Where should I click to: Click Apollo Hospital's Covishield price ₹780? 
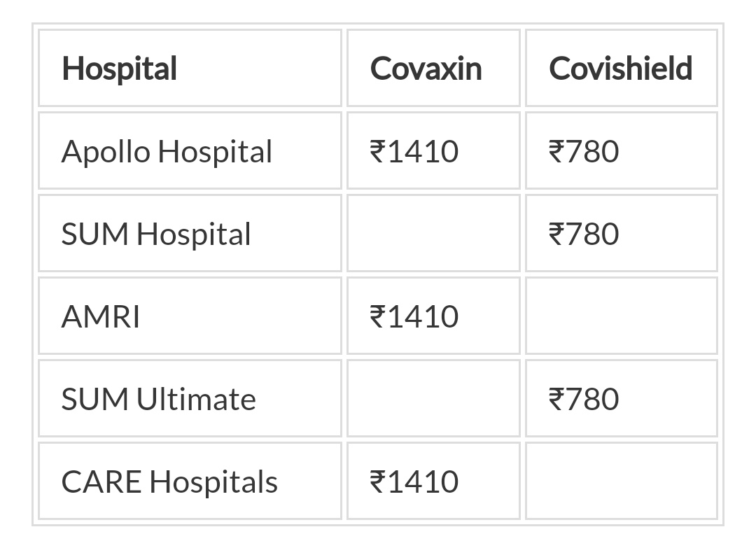tap(584, 151)
